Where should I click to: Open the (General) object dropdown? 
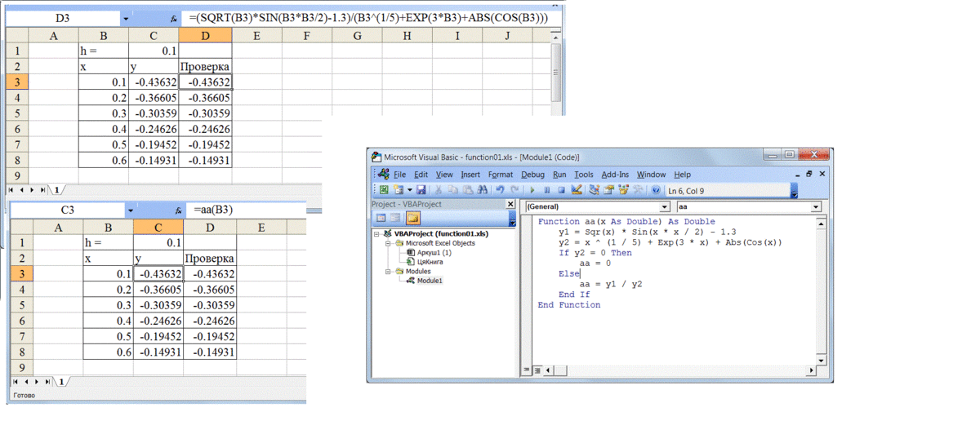[x=664, y=207]
